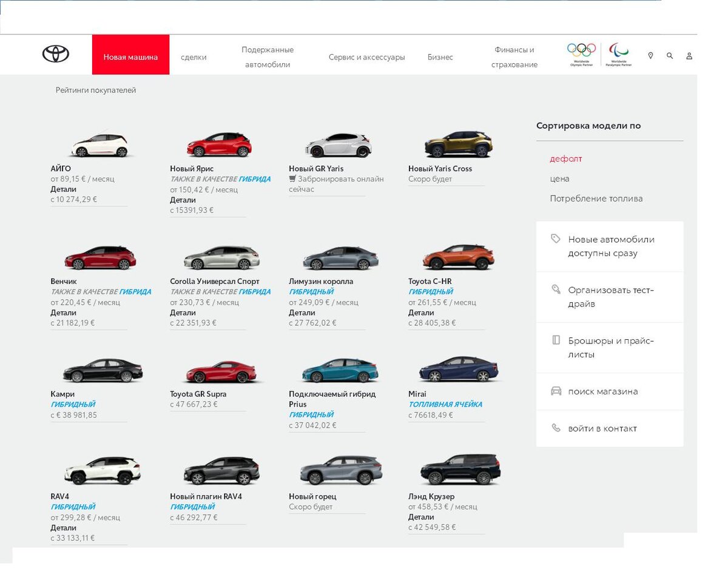Open Детали under Toyota C-HR
Screen dimensions: 728x568
tap(421, 313)
